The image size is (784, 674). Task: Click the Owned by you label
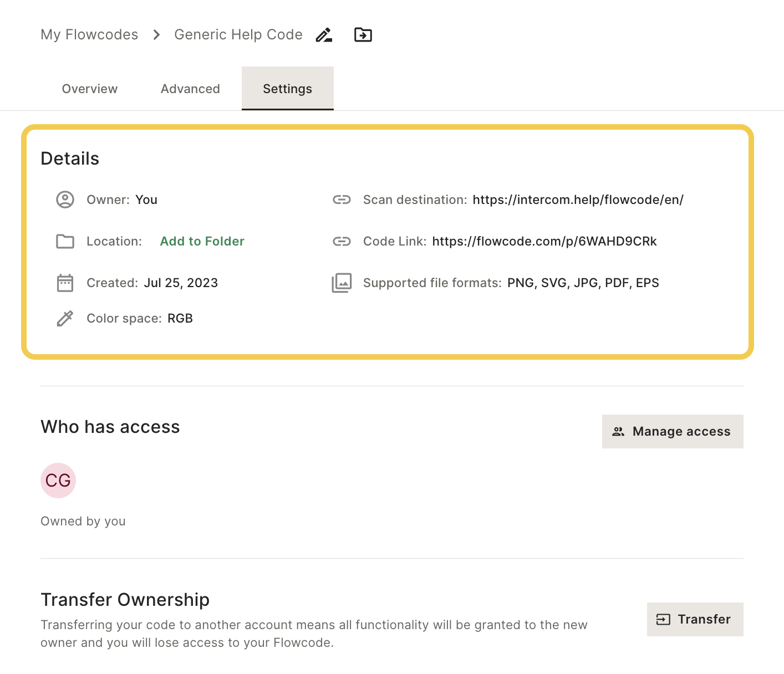coord(83,521)
